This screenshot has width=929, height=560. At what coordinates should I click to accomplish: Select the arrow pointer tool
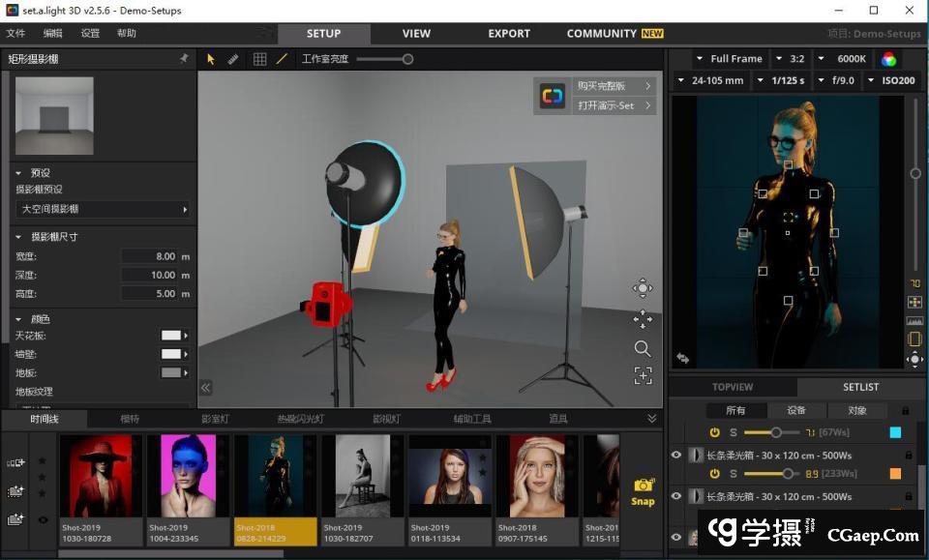pyautogui.click(x=211, y=59)
